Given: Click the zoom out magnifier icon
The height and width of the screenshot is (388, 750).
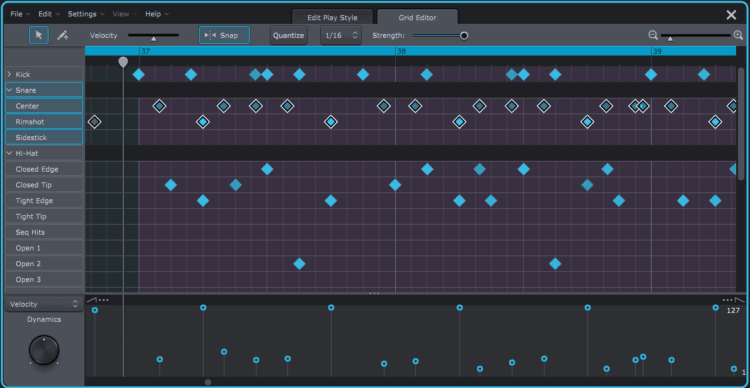Looking at the screenshot, I should [x=653, y=35].
